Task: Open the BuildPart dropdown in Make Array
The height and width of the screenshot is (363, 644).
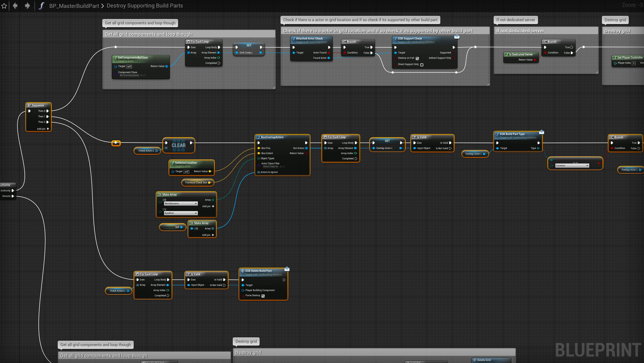Action: point(181,213)
